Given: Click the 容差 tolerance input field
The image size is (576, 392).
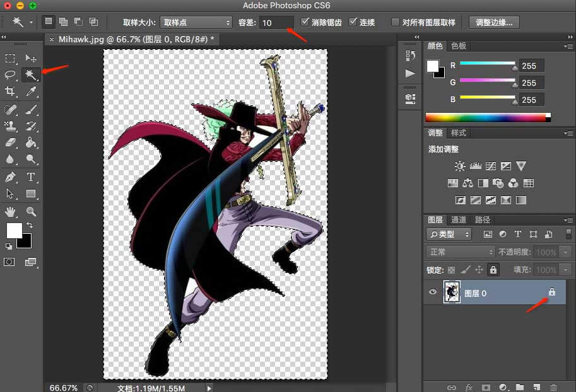Looking at the screenshot, I should point(276,23).
